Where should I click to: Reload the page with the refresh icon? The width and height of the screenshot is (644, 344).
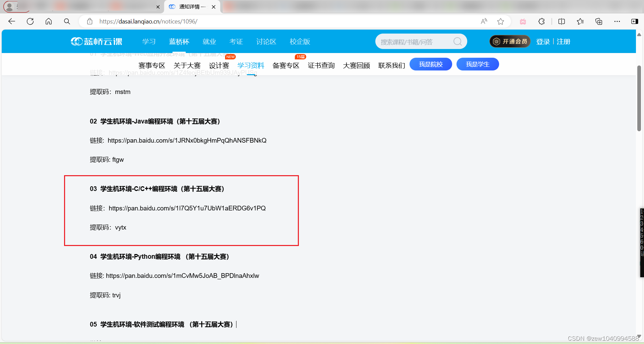(30, 21)
